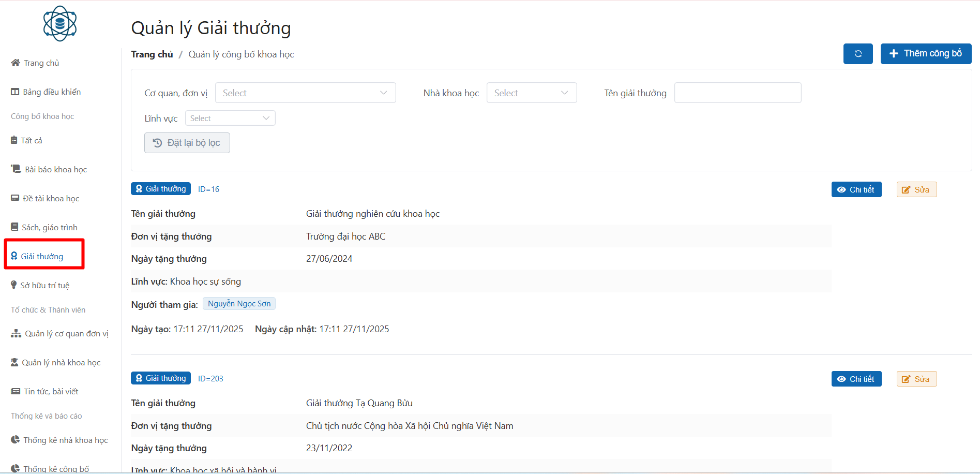
Task: Click the Bài báo khoa học icon
Action: point(16,169)
